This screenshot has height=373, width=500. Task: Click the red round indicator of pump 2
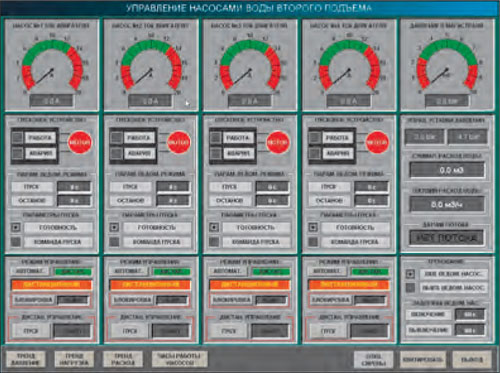[x=179, y=142]
